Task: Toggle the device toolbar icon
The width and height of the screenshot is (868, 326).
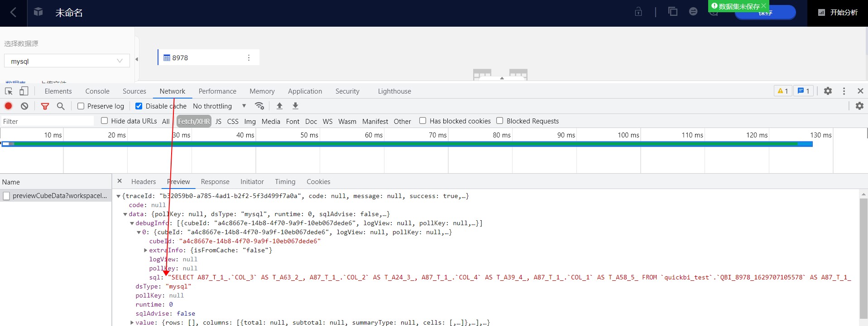Action: (x=24, y=91)
